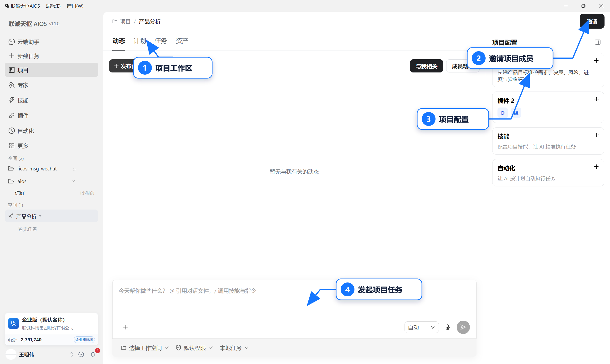Click the 暂无任务 placeholder text
Screen dimensions: 610x364
pos(28,229)
